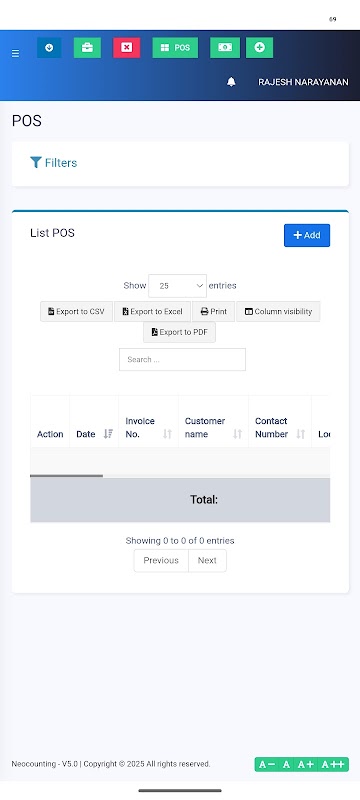The height and width of the screenshot is (800, 360).
Task: Open the Show entries dropdown
Action: tap(177, 286)
